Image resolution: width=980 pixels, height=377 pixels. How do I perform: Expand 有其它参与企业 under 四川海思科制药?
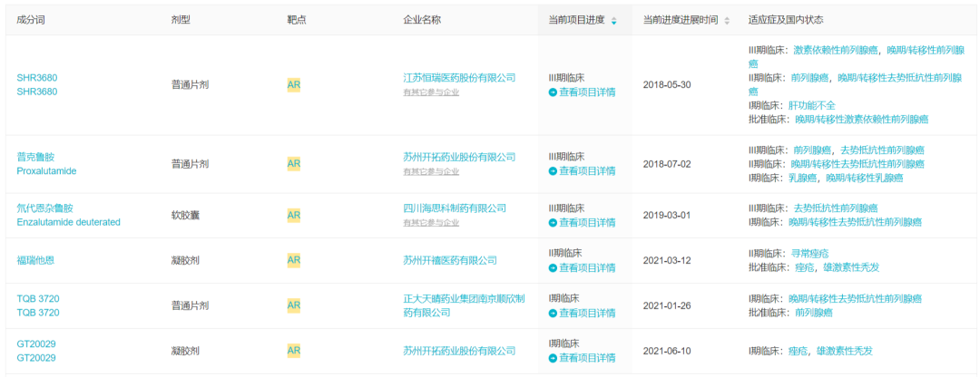click(431, 222)
